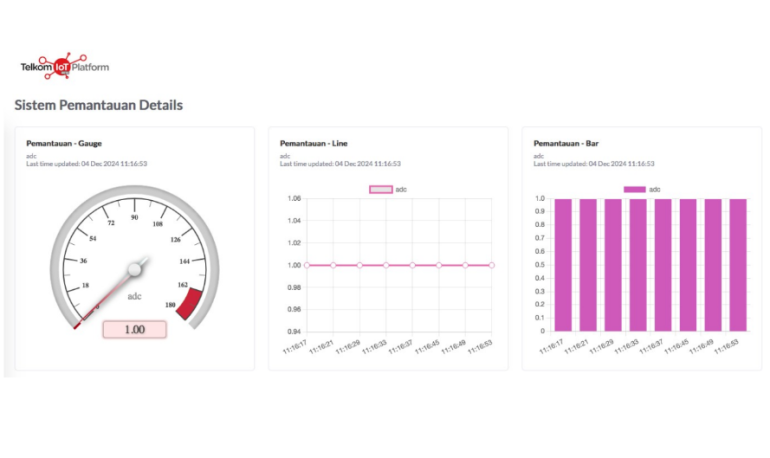Click the 36 tick label on the gauge
This screenshot has width=770, height=458.
tap(83, 261)
